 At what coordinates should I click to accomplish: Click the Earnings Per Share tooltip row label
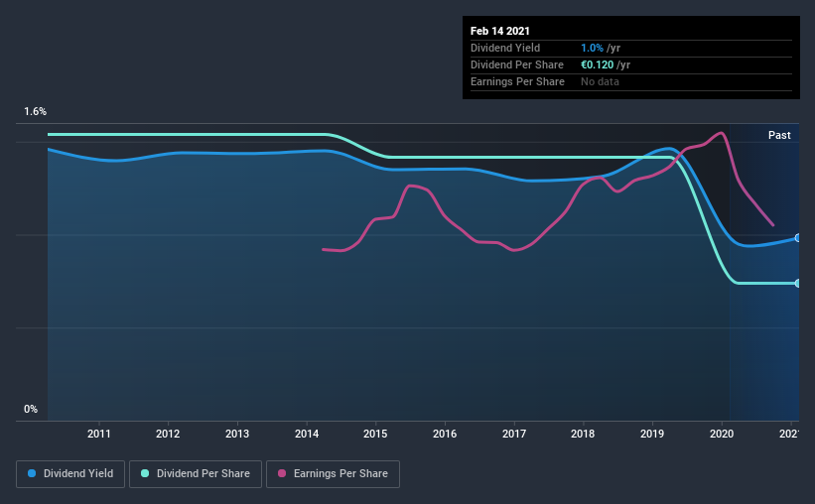pyautogui.click(x=518, y=81)
